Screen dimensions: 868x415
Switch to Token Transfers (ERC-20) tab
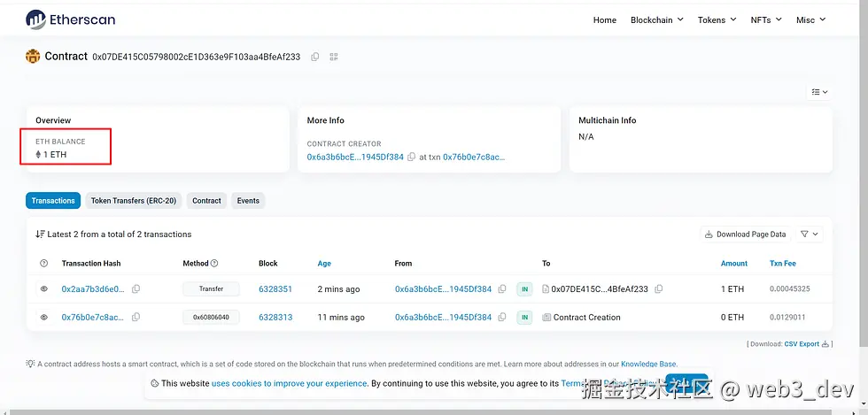pyautogui.click(x=134, y=201)
